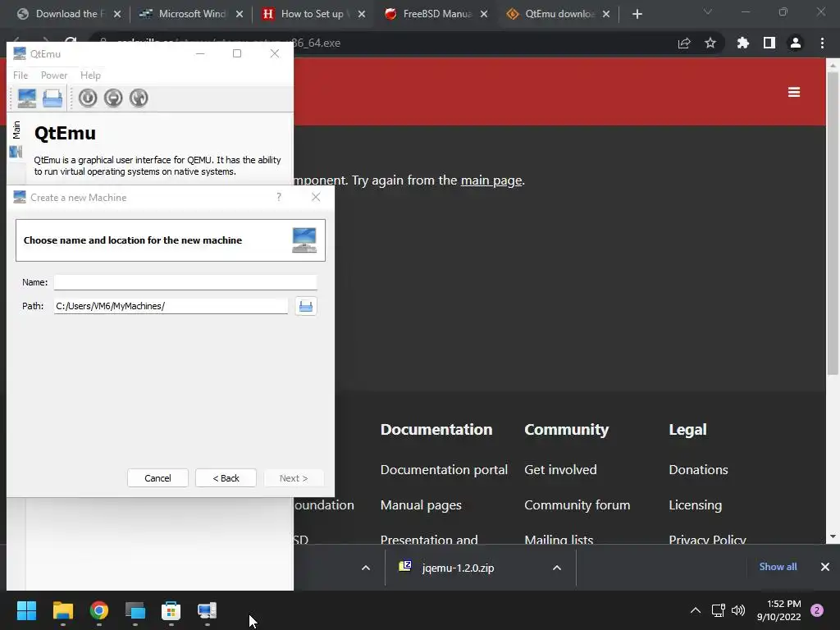Click the machine tab icon below Main
840x630 pixels.
16,152
